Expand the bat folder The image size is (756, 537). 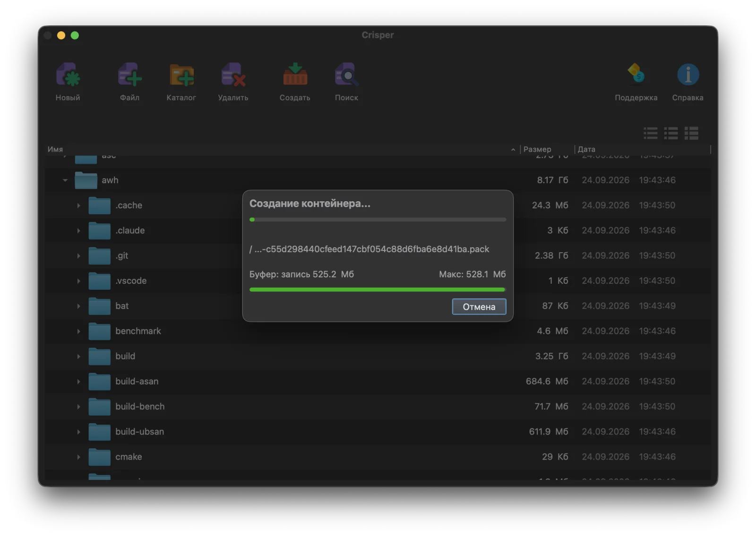click(x=78, y=306)
